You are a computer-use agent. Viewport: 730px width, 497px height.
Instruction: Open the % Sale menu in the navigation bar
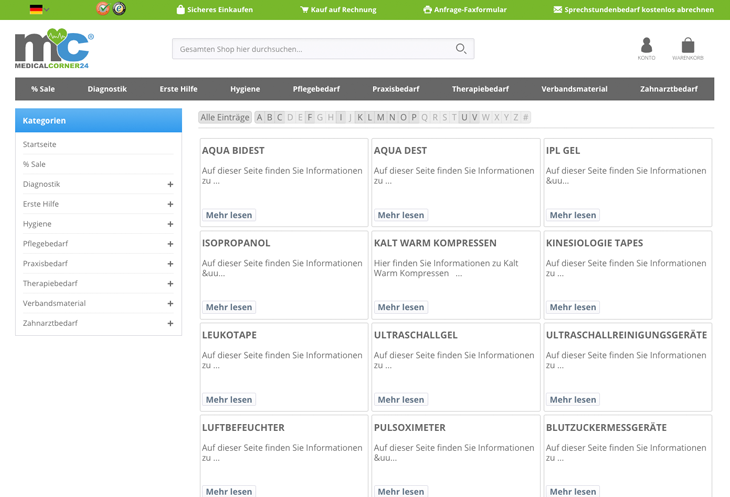click(43, 89)
